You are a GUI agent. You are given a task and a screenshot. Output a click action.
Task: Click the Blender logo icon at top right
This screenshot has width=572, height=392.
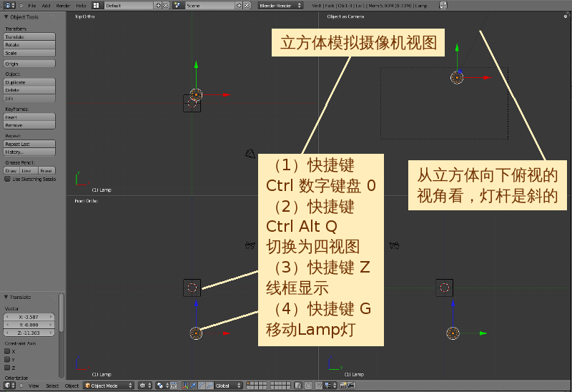[443, 6]
